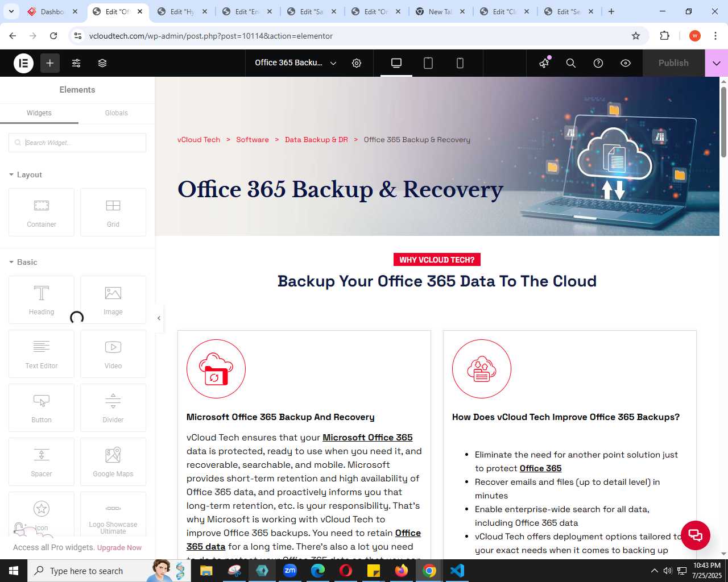Select the Text Editor widget

tap(42, 354)
